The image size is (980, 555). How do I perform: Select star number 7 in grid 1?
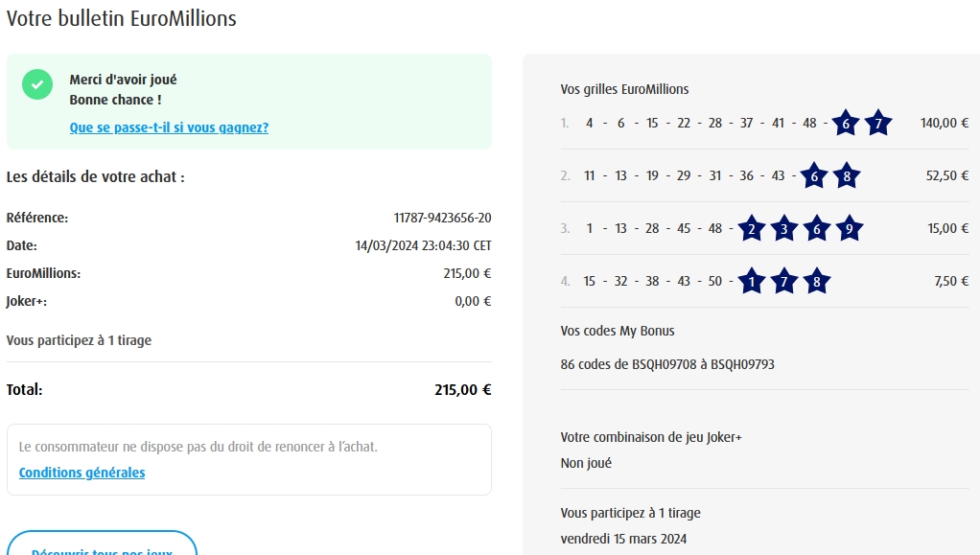(x=878, y=124)
